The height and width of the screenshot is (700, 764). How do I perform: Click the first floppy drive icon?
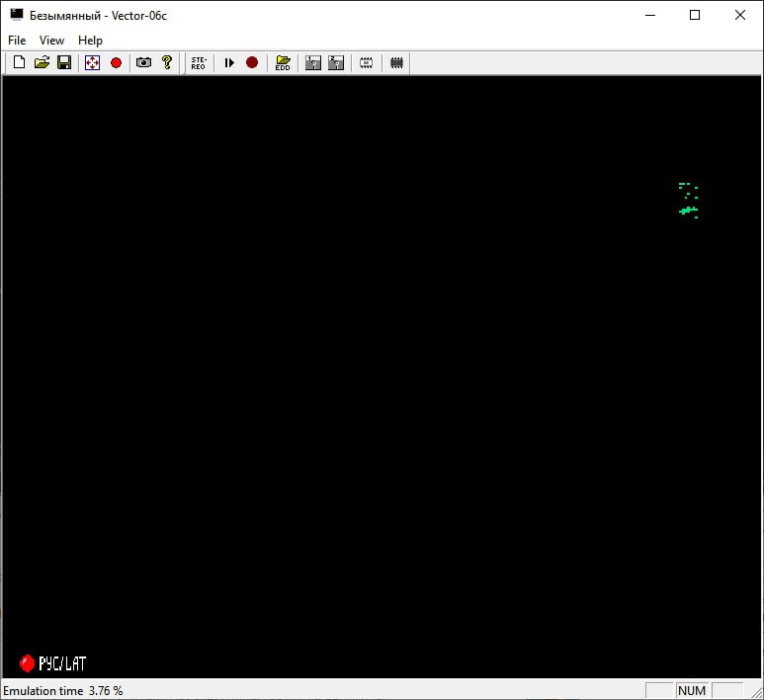click(x=313, y=62)
